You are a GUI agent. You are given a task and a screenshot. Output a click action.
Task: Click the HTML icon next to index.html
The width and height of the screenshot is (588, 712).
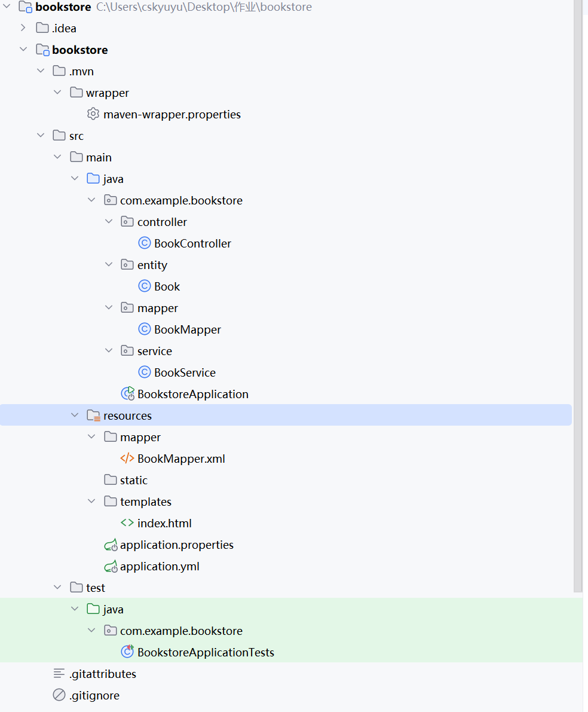127,523
